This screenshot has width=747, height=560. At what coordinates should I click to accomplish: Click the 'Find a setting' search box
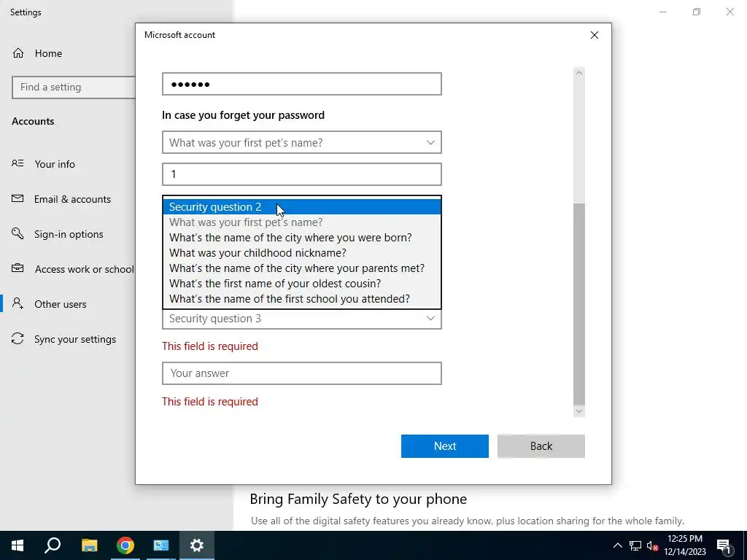[x=74, y=87]
